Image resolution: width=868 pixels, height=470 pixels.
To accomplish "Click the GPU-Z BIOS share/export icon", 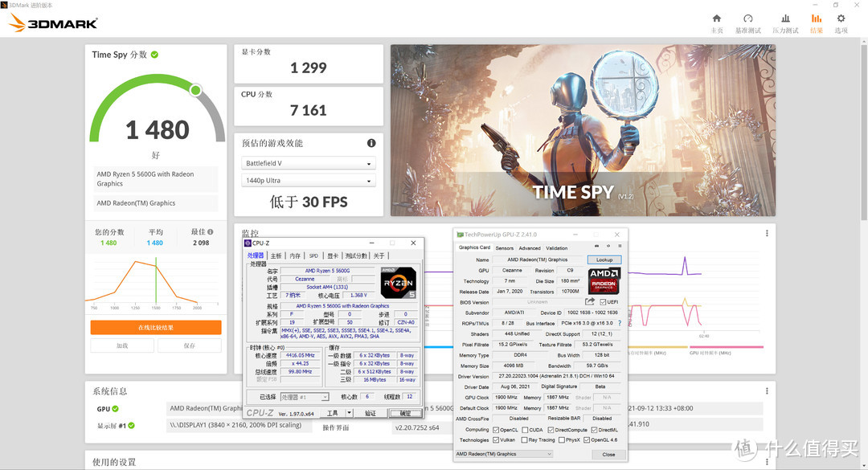I will [x=589, y=302].
